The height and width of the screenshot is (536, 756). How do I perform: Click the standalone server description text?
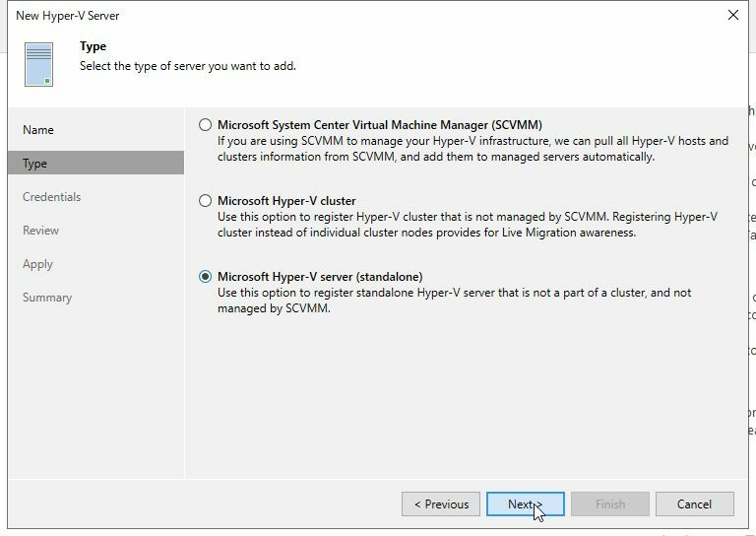pos(453,301)
